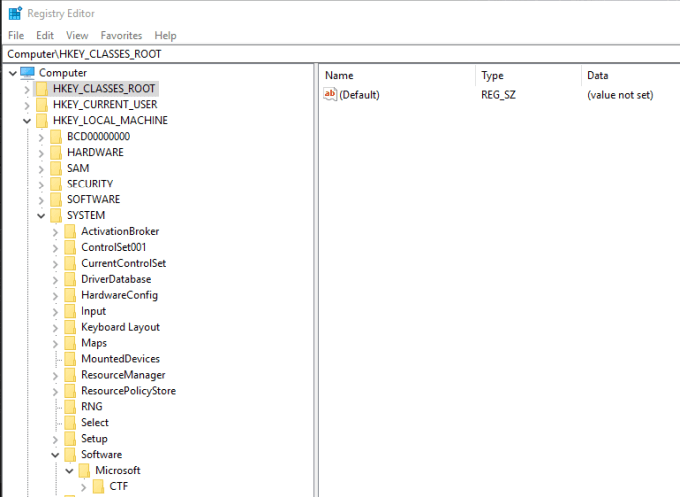This screenshot has height=497, width=680.
Task: Click the (Default) string value icon
Action: click(330, 95)
